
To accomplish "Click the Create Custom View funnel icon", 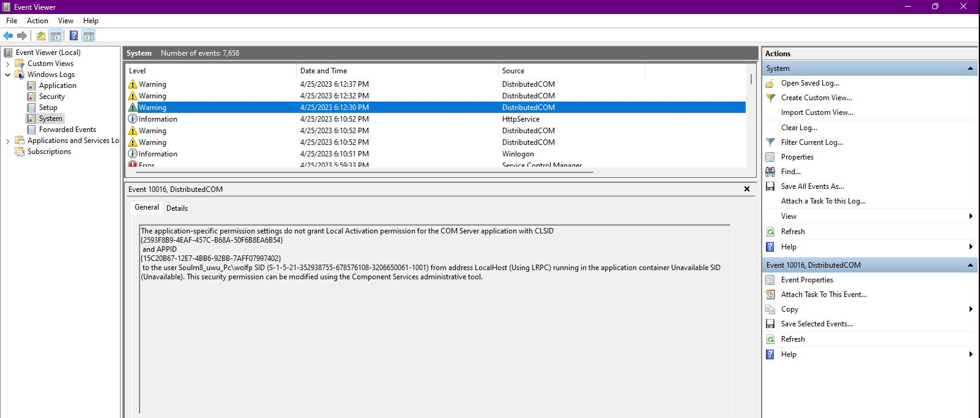I will pos(770,98).
